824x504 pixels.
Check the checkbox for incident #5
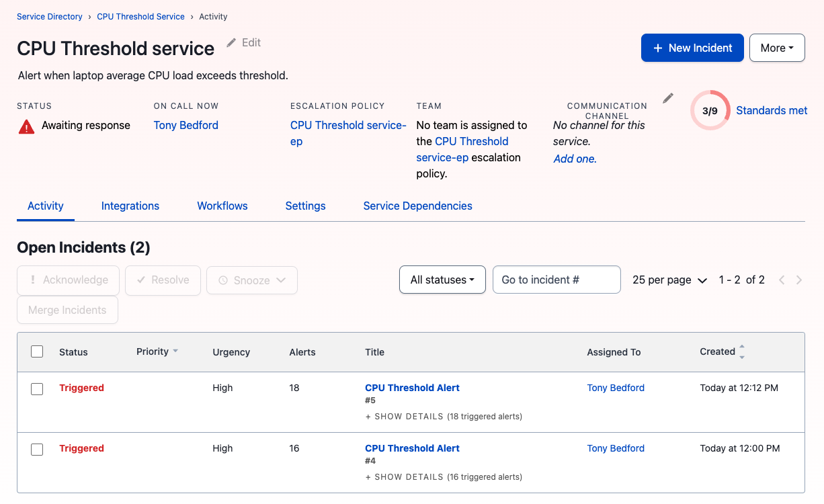37,388
